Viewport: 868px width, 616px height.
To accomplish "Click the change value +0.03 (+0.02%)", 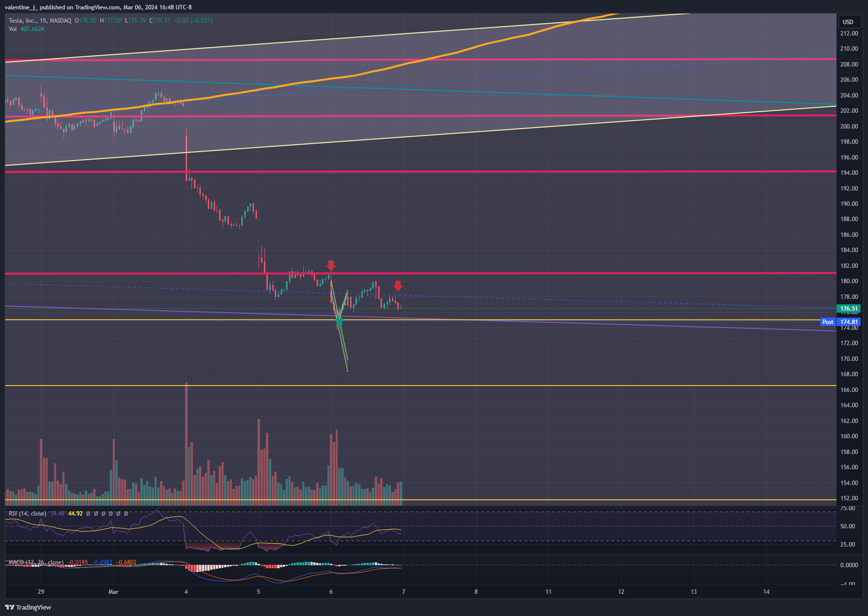I will pyautogui.click(x=193, y=21).
